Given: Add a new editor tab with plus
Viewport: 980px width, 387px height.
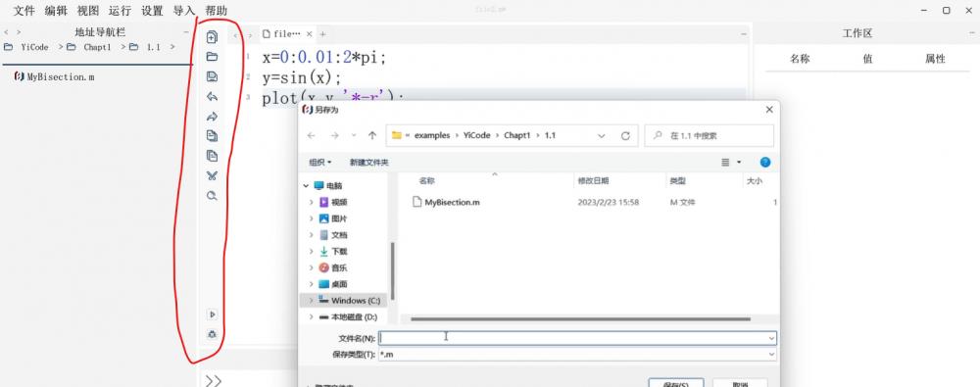Looking at the screenshot, I should tap(323, 34).
